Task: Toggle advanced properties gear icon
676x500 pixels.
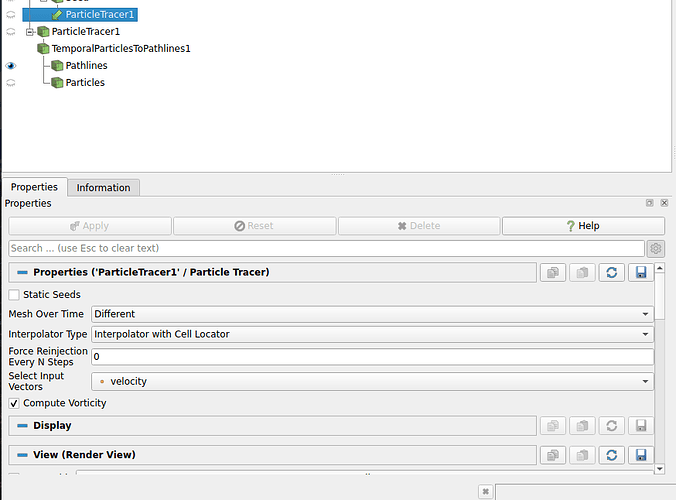Action: (x=656, y=249)
